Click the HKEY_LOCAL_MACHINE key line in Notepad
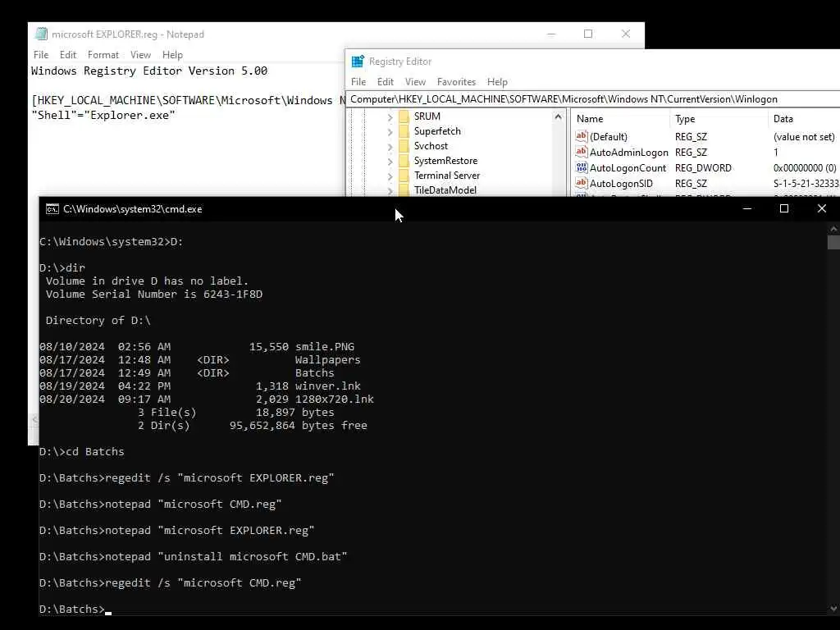Image resolution: width=840 pixels, height=630 pixels. tap(189, 100)
